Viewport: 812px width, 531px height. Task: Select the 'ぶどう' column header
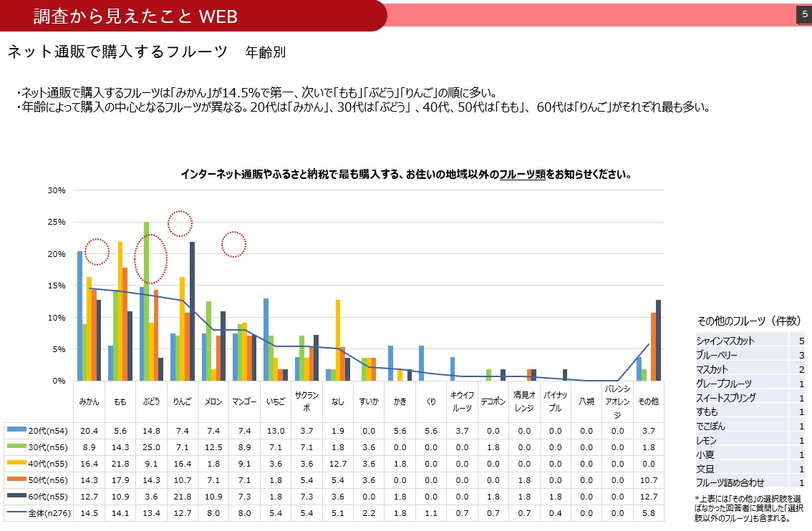tap(151, 401)
